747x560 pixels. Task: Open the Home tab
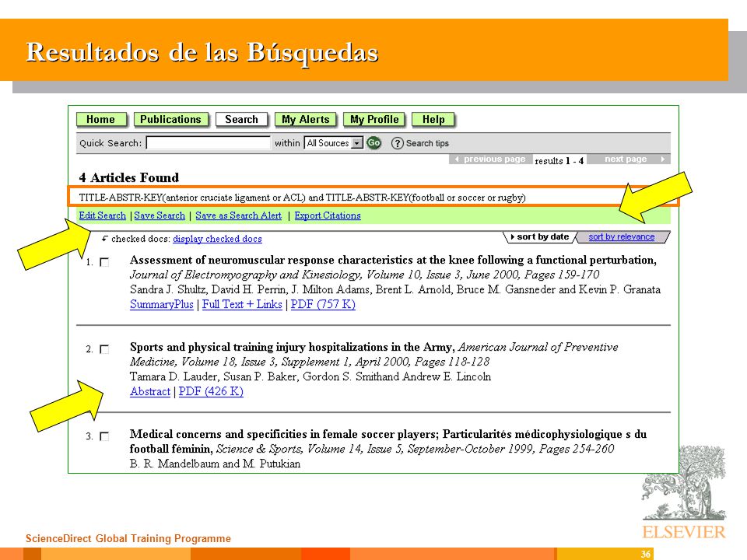tap(101, 120)
